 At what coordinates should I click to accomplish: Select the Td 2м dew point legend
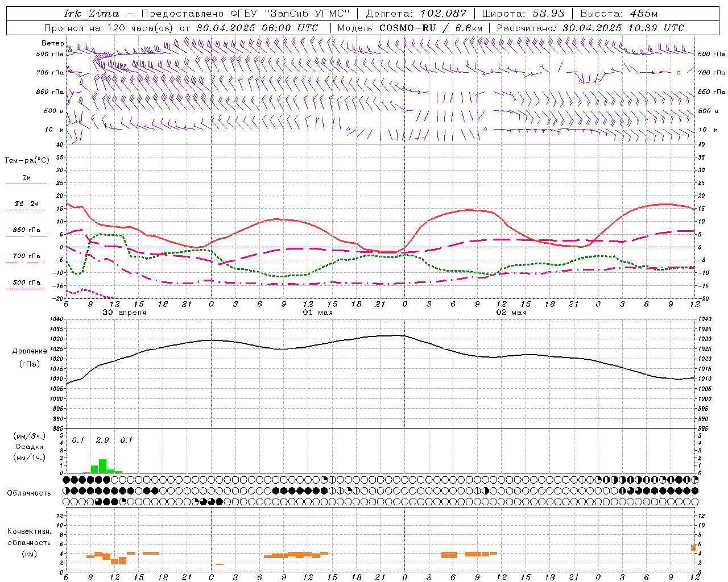(x=27, y=203)
